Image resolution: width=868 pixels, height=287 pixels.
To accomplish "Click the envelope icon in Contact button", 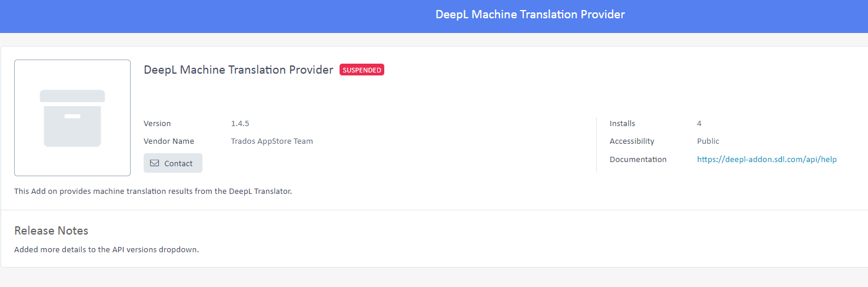I will pyautogui.click(x=155, y=163).
